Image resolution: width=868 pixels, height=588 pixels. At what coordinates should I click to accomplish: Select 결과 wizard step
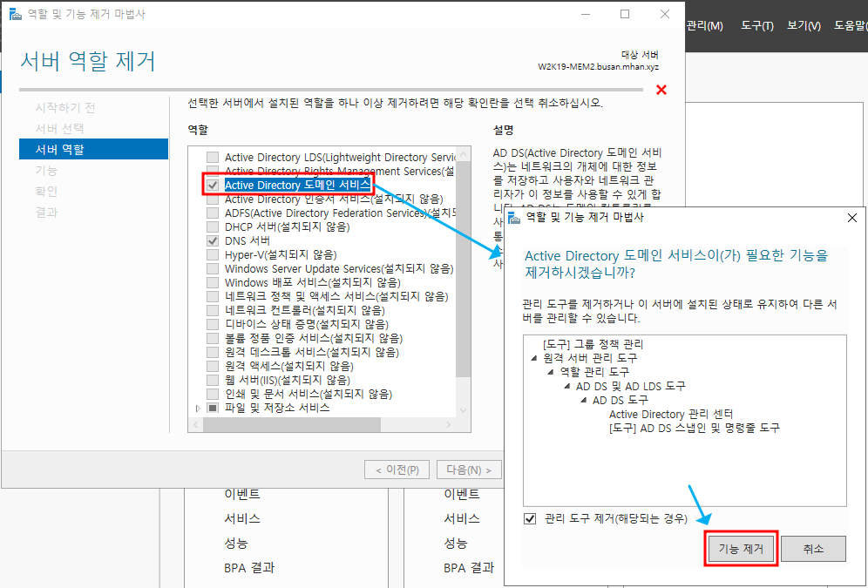[x=46, y=213]
